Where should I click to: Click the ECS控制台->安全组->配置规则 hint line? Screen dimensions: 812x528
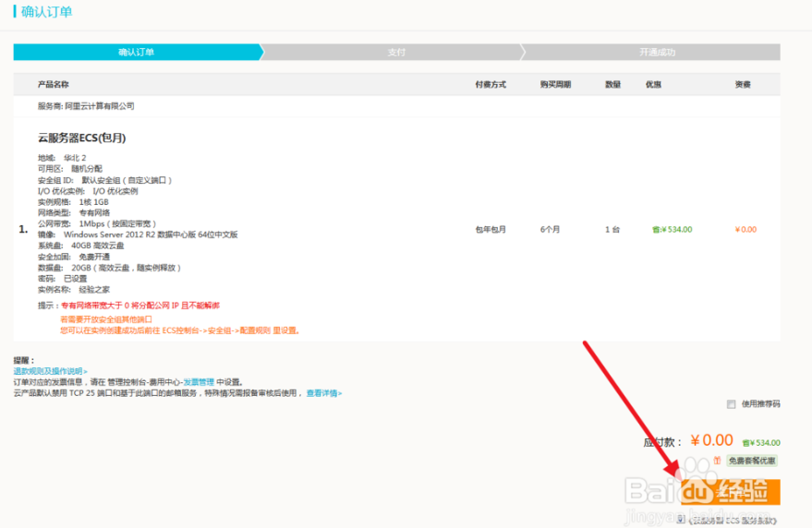coord(180,330)
